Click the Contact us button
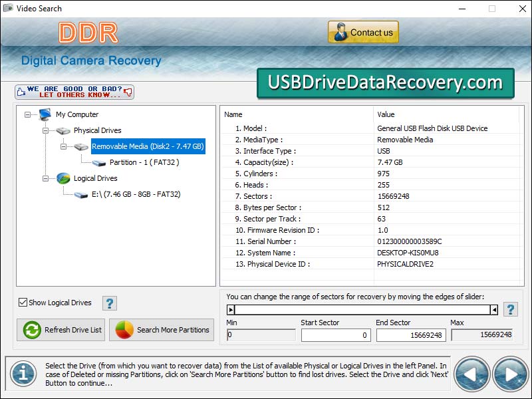The width and height of the screenshot is (532, 399). point(363,31)
